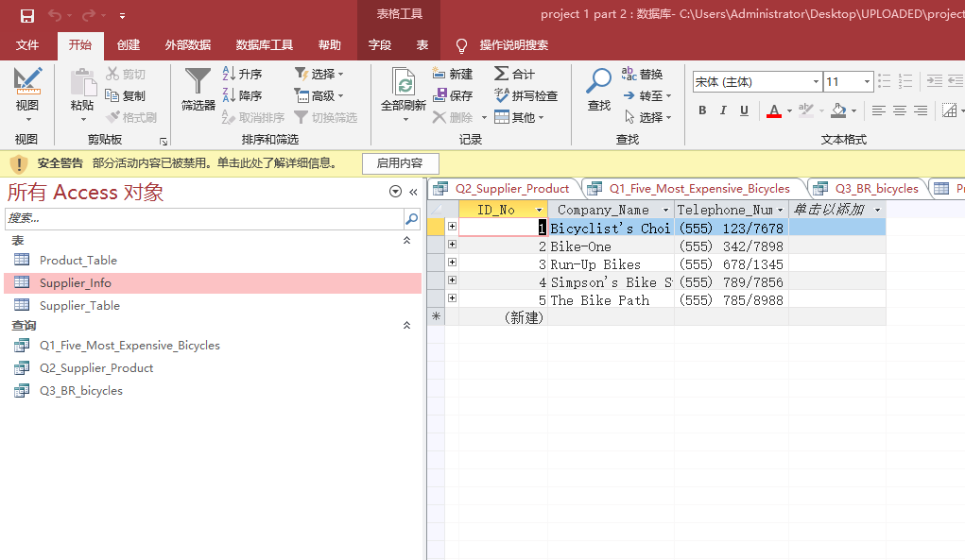Open the Q1_Five_Most_Expensive_Bicycles query in navigation pane
Viewport: 965px width, 560px height.
pyautogui.click(x=213, y=346)
